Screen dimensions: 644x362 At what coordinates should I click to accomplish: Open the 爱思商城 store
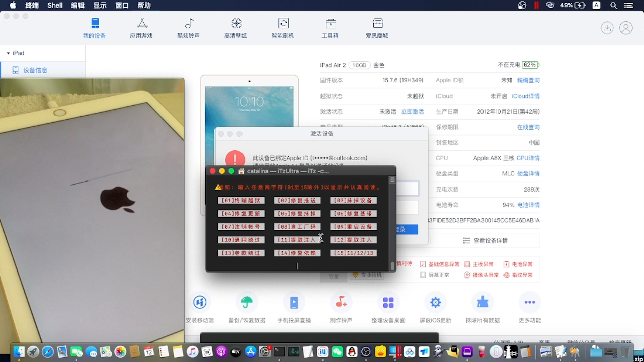(x=377, y=29)
